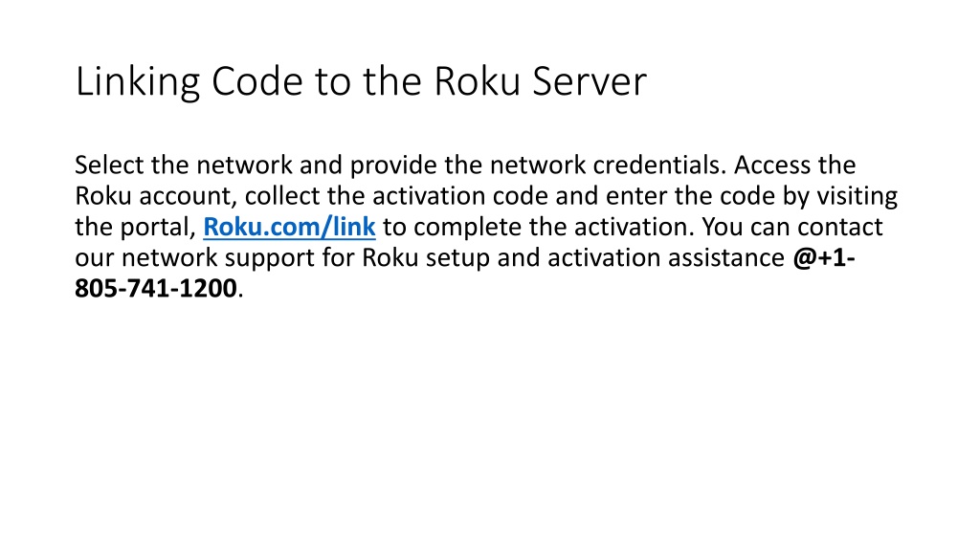
Task: Click the word 'portal,' before the link
Action: (158, 228)
